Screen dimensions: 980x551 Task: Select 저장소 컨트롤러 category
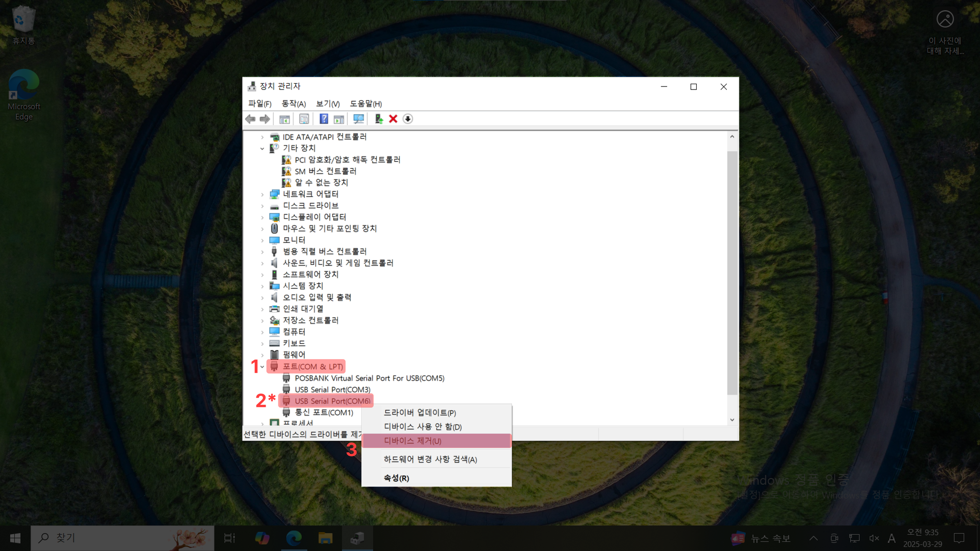pos(311,320)
